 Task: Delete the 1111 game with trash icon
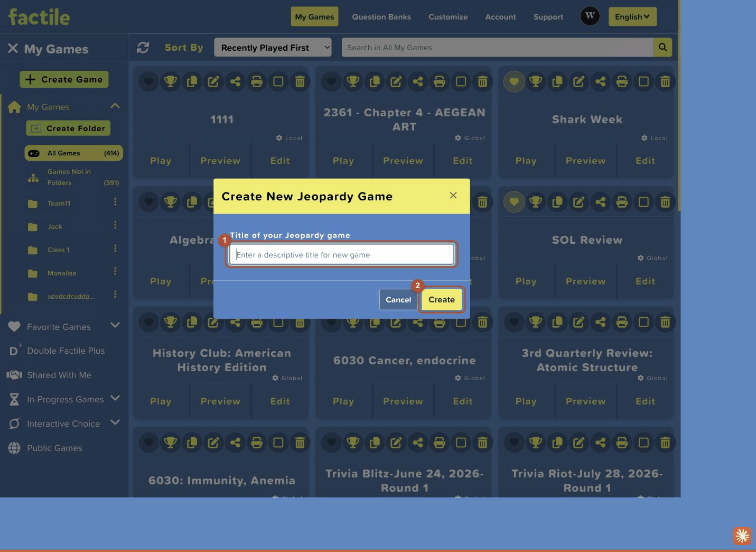point(300,81)
